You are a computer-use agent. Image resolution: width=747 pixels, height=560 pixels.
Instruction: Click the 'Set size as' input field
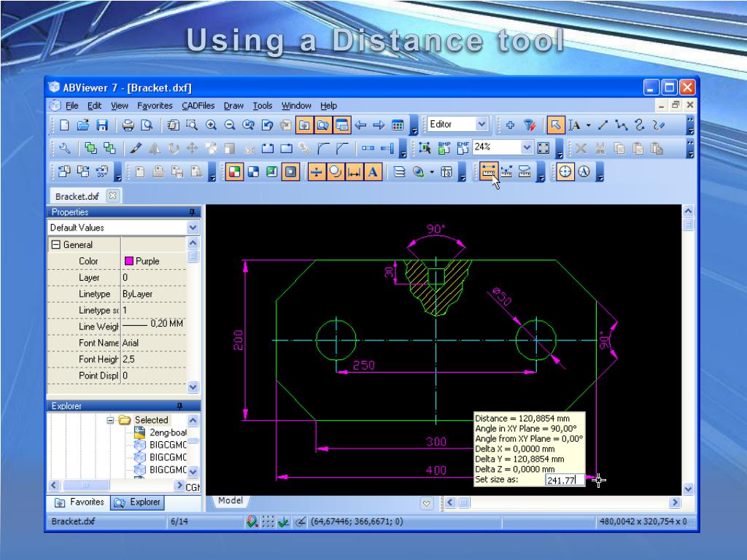click(x=565, y=480)
